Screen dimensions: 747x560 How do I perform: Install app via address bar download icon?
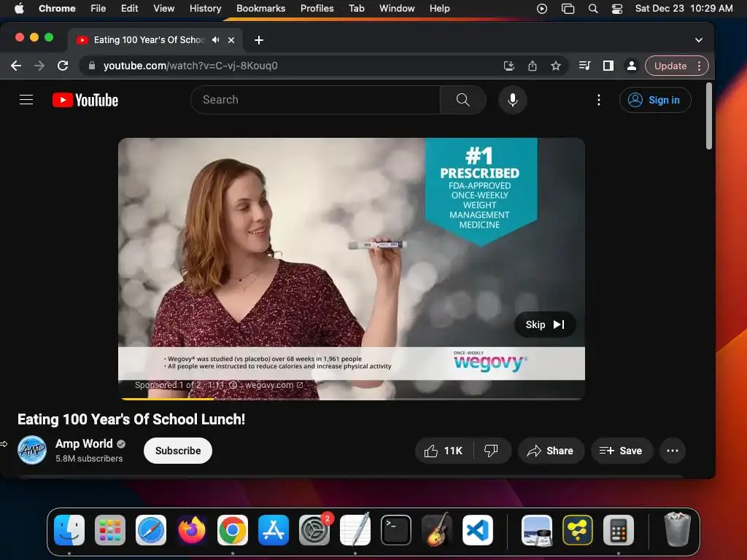[x=508, y=66]
